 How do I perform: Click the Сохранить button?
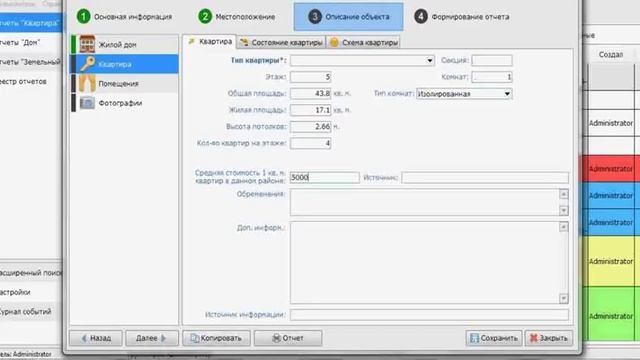click(494, 338)
